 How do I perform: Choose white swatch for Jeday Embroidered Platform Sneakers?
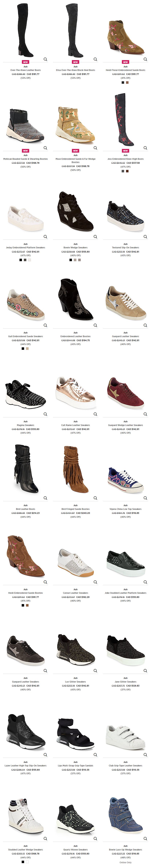coord(30,260)
